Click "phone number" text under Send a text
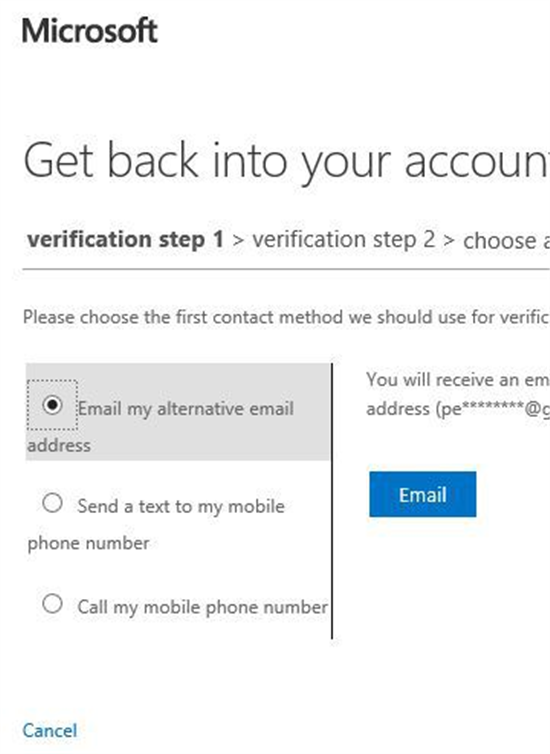This screenshot has width=550, height=754. click(x=88, y=543)
